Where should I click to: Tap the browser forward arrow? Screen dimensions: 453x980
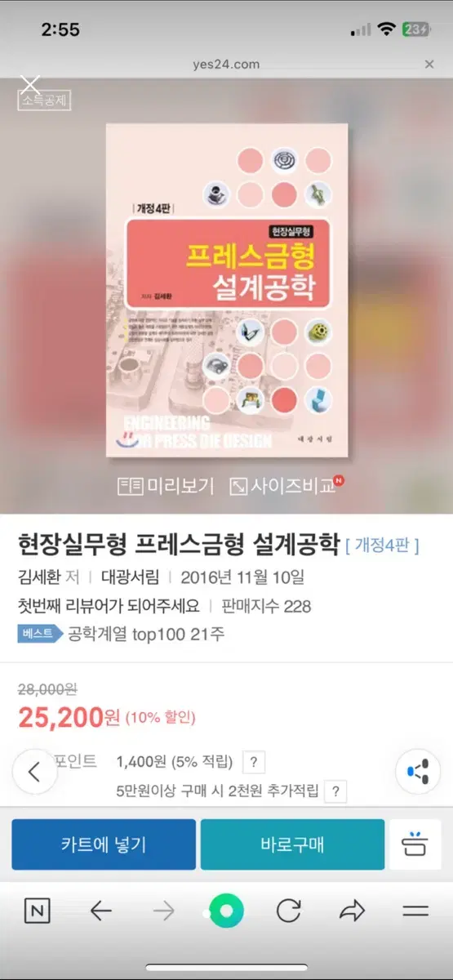coord(163,911)
